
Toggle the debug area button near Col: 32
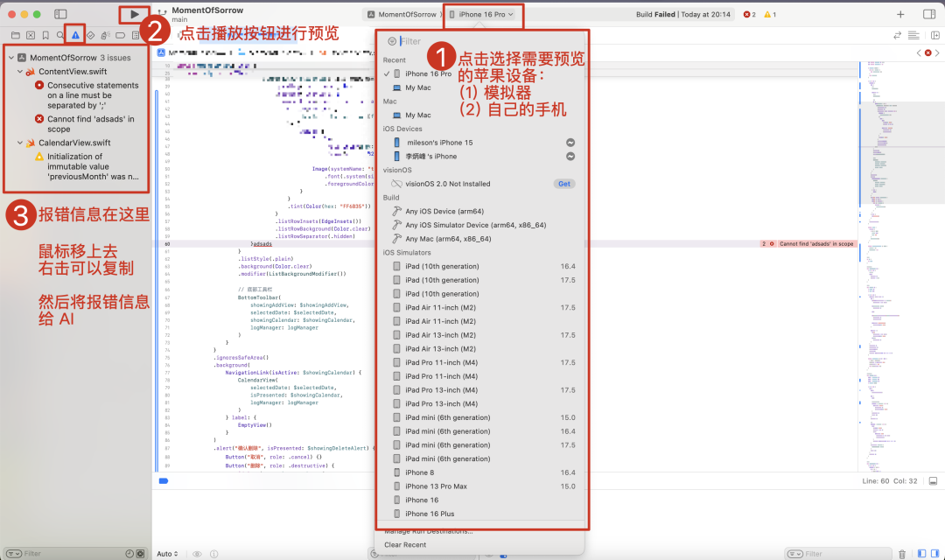click(933, 481)
